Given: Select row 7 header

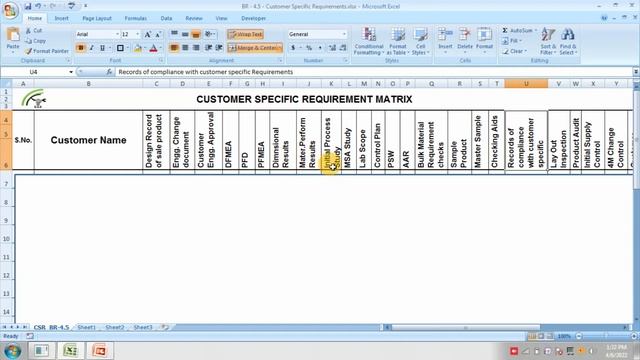Looking at the screenshot, I should (x=6, y=184).
